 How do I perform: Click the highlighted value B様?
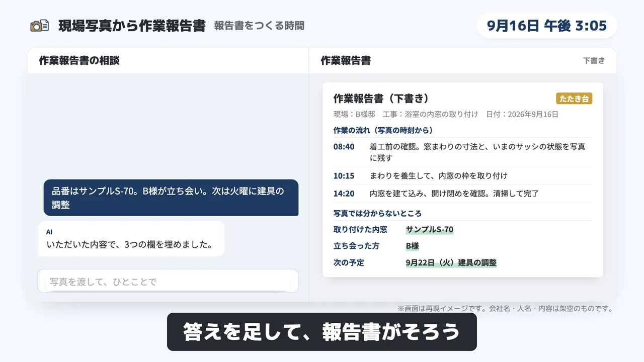(x=412, y=246)
